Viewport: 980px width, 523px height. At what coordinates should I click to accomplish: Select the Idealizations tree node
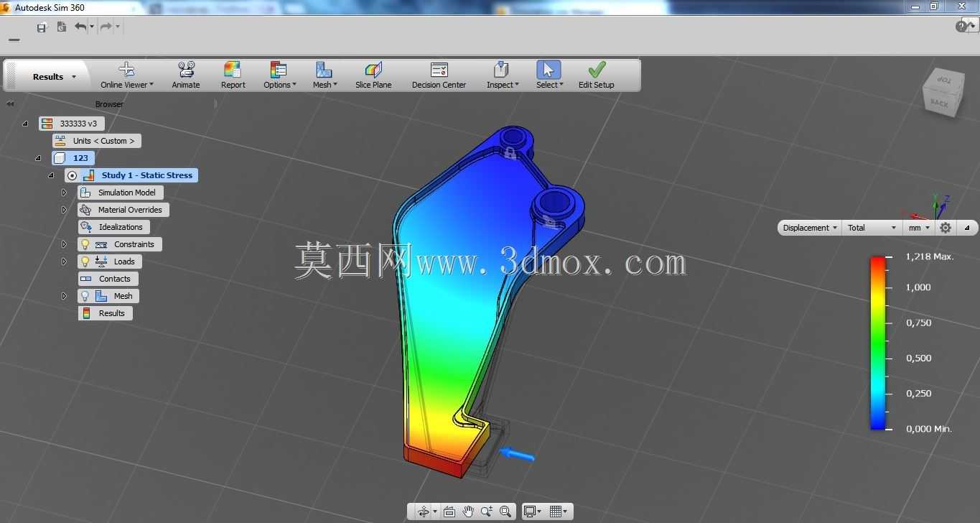(x=114, y=227)
